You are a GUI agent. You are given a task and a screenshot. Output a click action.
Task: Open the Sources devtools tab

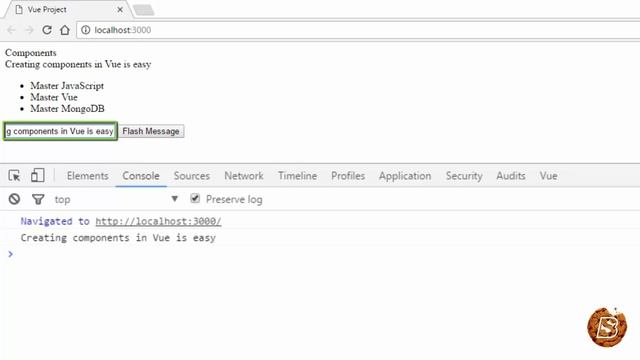coord(191,176)
